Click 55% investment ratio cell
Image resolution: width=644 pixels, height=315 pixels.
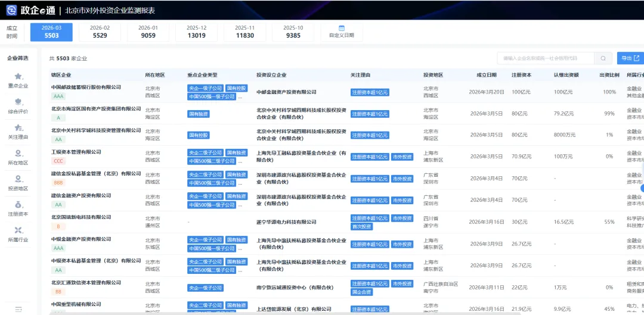(x=609, y=222)
